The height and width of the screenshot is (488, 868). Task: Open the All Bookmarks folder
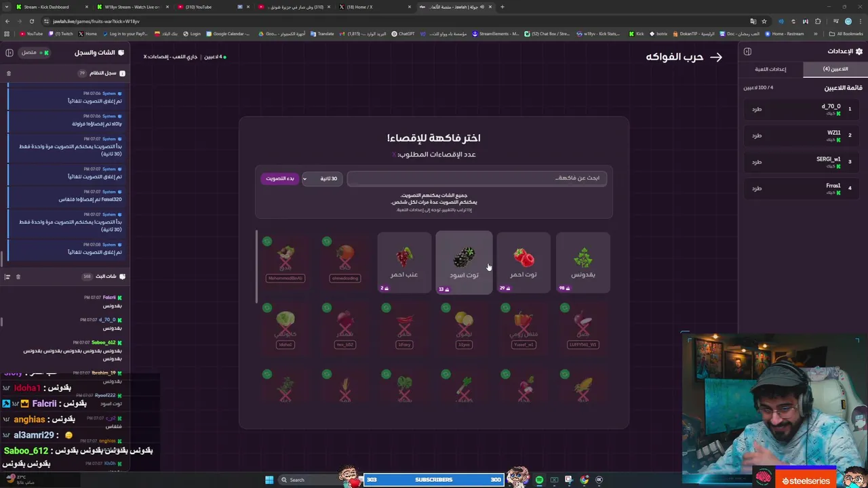pos(846,33)
